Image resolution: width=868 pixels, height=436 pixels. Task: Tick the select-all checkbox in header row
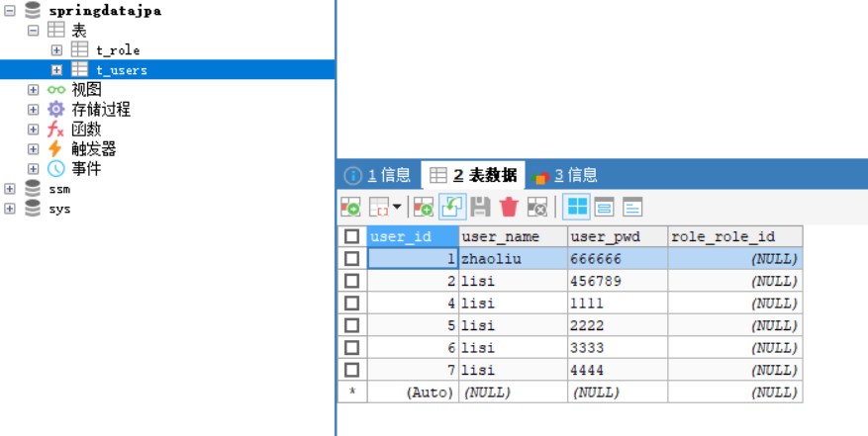point(351,236)
